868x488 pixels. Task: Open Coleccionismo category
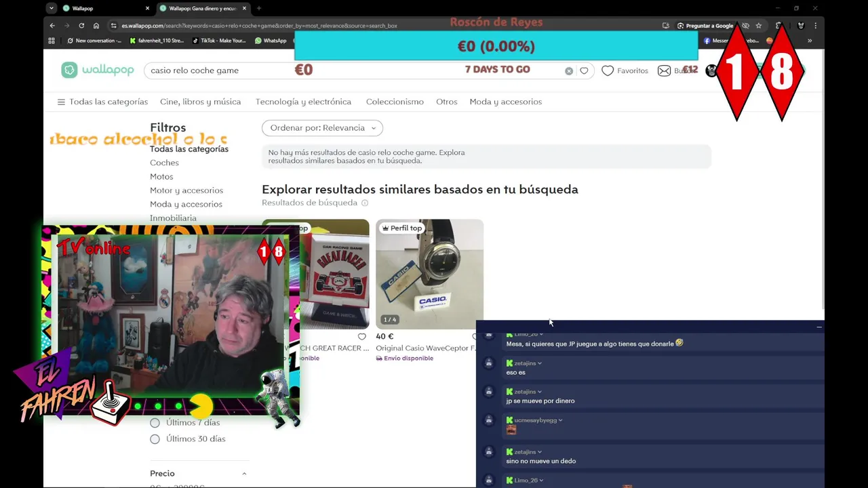[x=395, y=102]
